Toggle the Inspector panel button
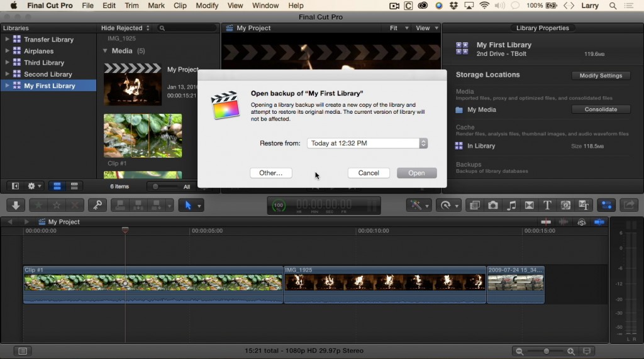Viewport: 644px width, 359px height. [606, 205]
